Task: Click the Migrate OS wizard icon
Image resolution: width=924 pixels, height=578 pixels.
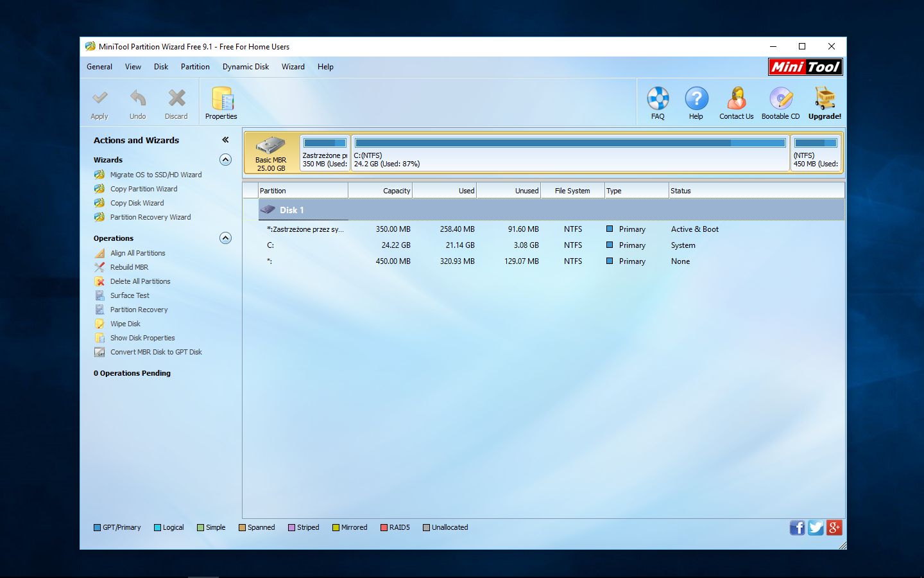Action: (x=99, y=175)
